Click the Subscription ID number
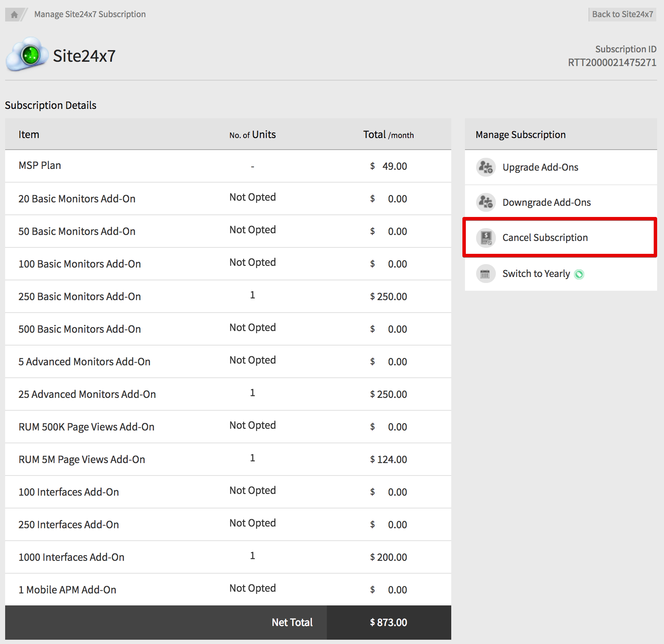The image size is (664, 644). pyautogui.click(x=612, y=63)
